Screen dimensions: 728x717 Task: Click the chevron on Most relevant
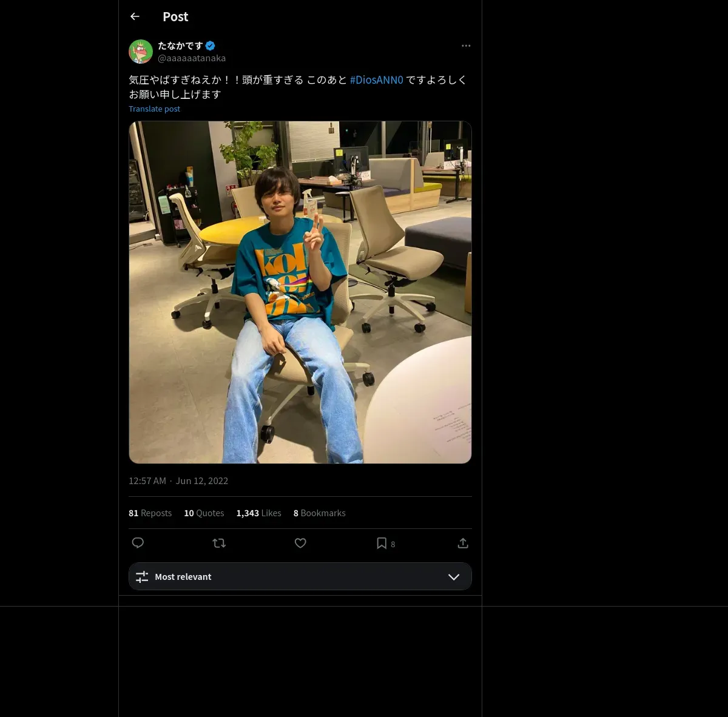point(454,577)
